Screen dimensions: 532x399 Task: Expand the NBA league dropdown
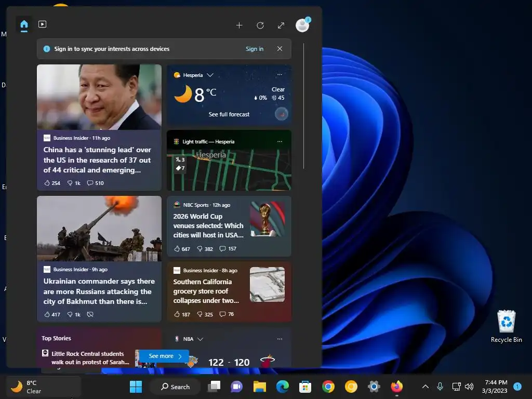[200, 339]
